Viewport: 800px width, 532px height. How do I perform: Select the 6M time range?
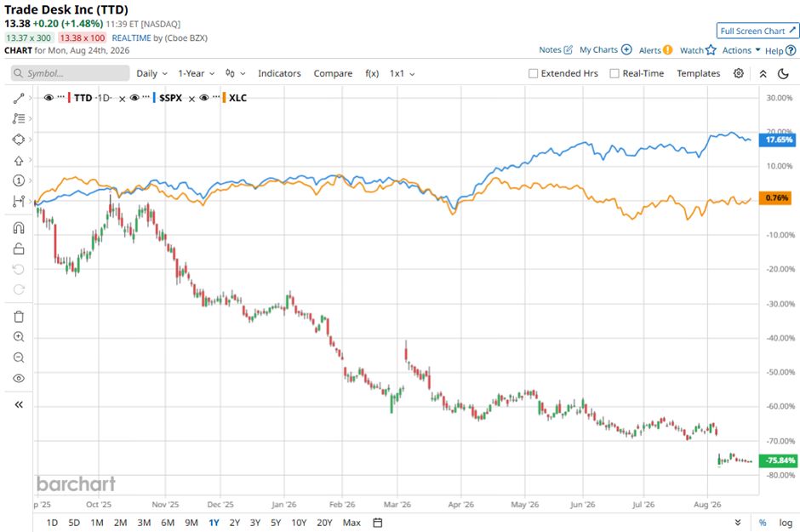point(168,523)
